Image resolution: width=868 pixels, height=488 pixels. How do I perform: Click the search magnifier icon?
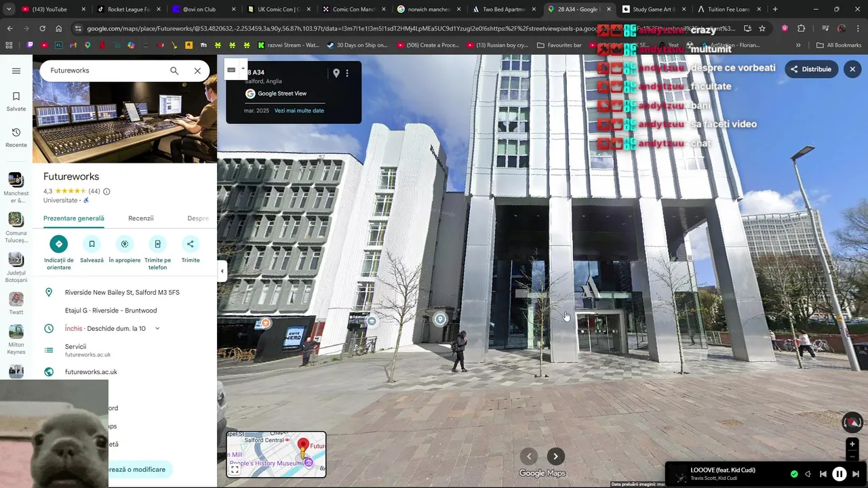click(174, 70)
